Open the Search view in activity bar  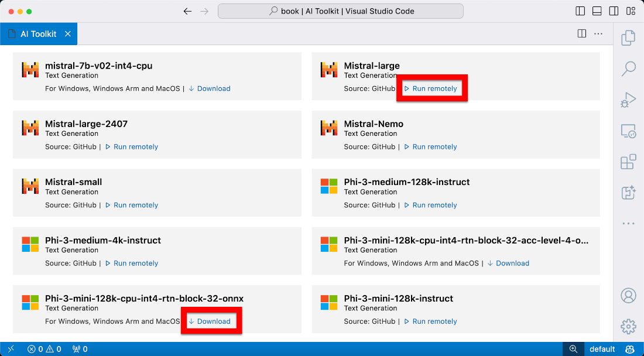point(628,69)
